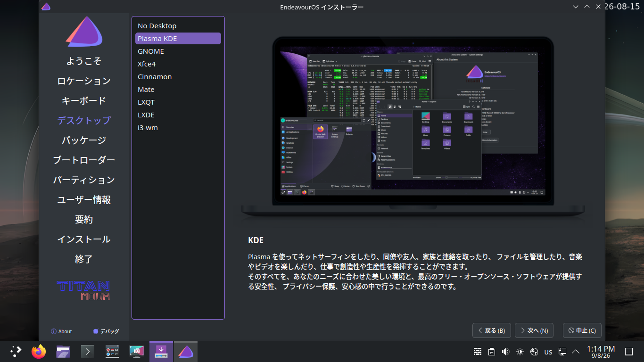Toggle the デバッグ debug option
This screenshot has width=644, height=362.
tap(106, 331)
